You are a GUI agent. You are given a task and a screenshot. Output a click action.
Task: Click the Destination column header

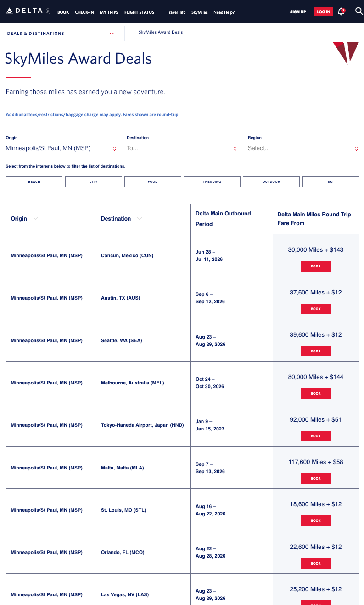point(116,219)
